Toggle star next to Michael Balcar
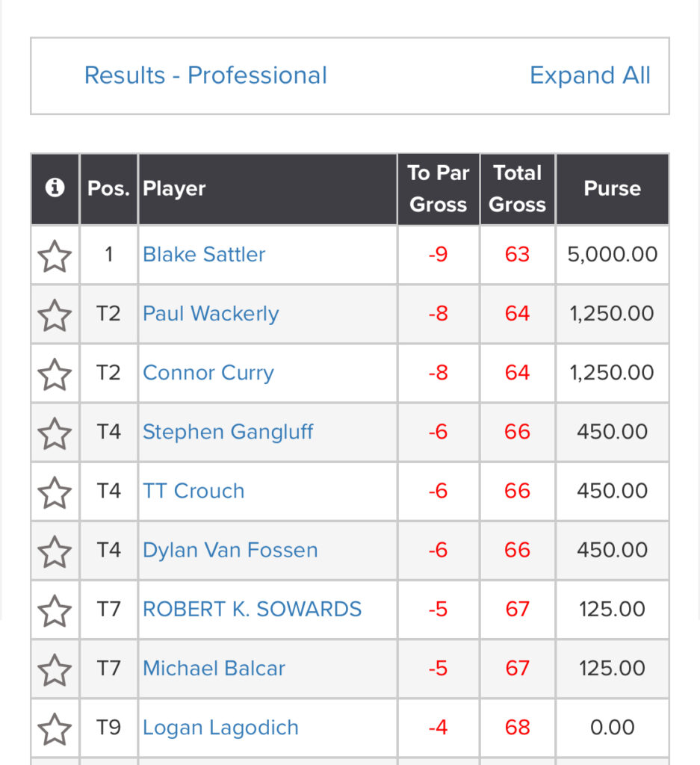The width and height of the screenshot is (700, 765). (55, 670)
